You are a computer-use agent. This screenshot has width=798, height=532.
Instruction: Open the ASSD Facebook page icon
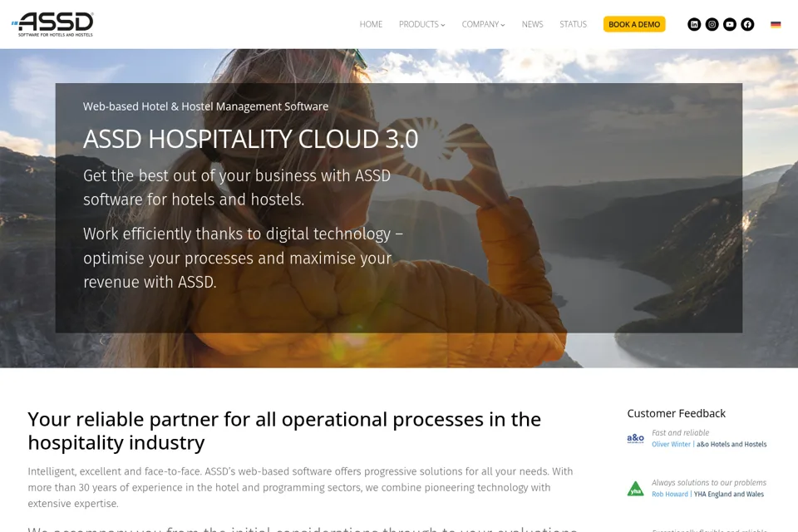(x=747, y=24)
